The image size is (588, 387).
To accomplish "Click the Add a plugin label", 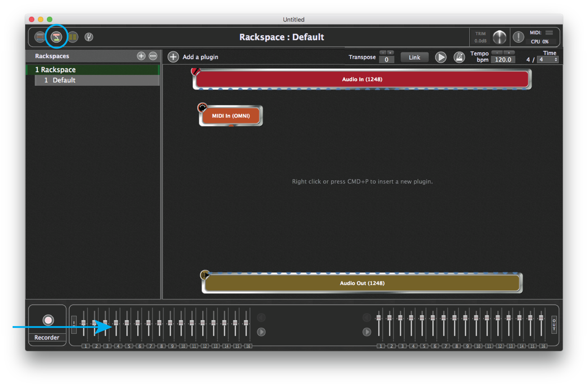I will tap(200, 57).
